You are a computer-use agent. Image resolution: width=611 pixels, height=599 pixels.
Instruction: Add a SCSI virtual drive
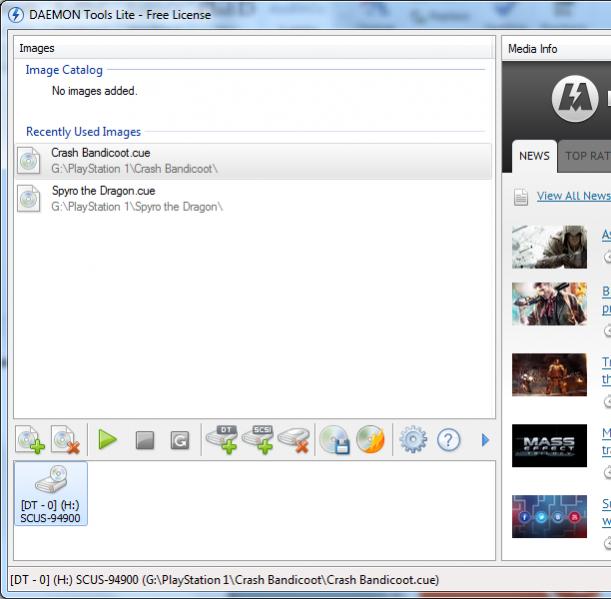click(x=258, y=440)
